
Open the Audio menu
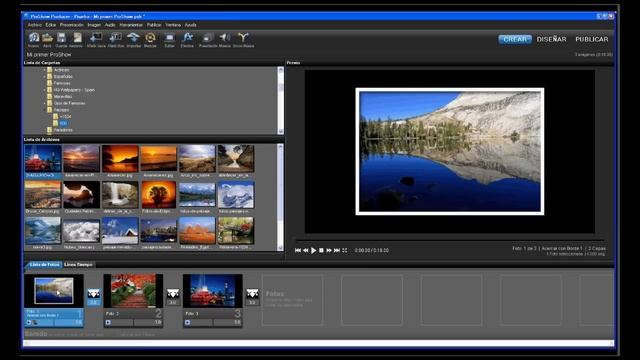point(110,25)
